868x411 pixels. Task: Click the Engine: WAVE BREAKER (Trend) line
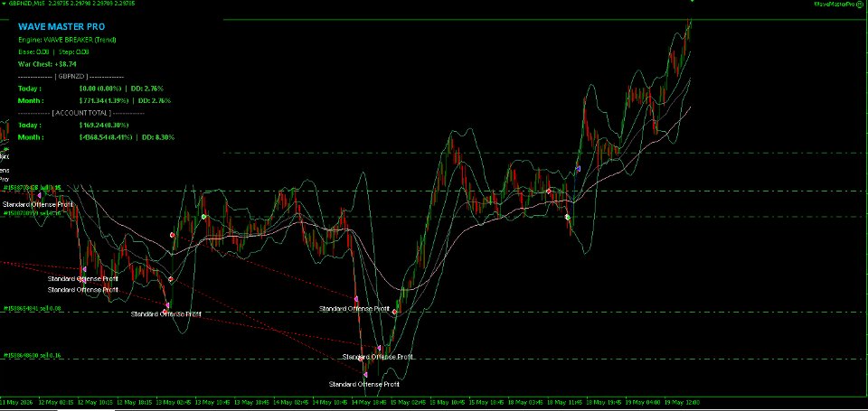point(67,40)
